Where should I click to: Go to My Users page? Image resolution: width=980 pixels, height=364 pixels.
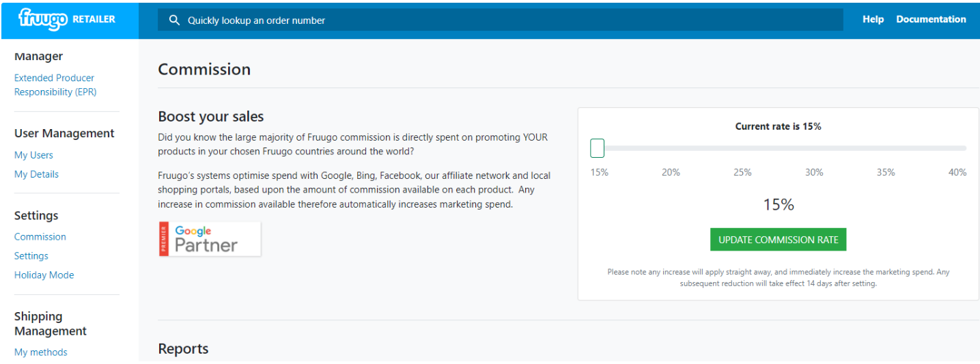pyautogui.click(x=33, y=155)
